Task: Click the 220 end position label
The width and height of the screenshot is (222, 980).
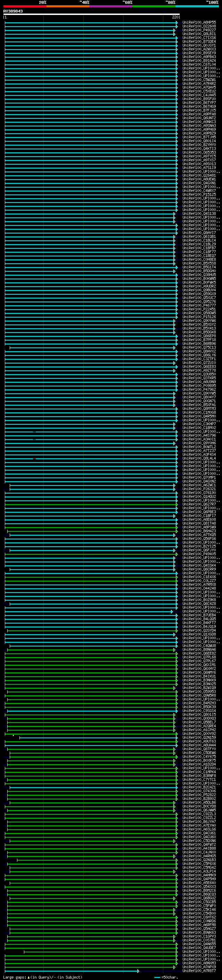Action: pyautogui.click(x=175, y=17)
